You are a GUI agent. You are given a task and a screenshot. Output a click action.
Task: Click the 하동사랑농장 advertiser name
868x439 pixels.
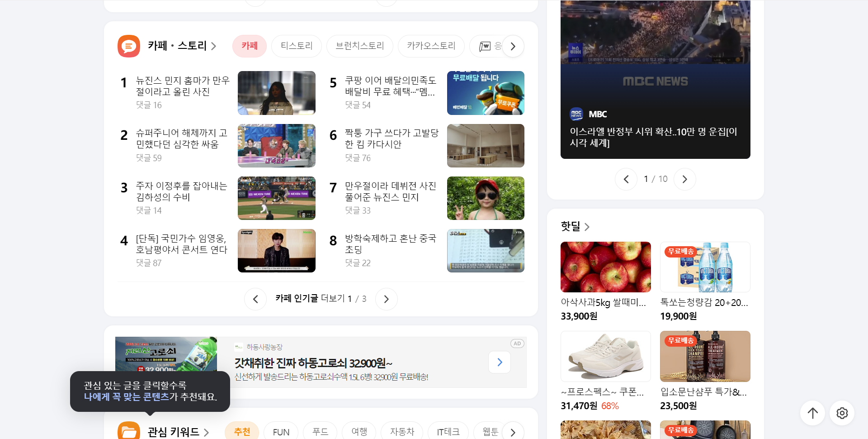(x=264, y=347)
